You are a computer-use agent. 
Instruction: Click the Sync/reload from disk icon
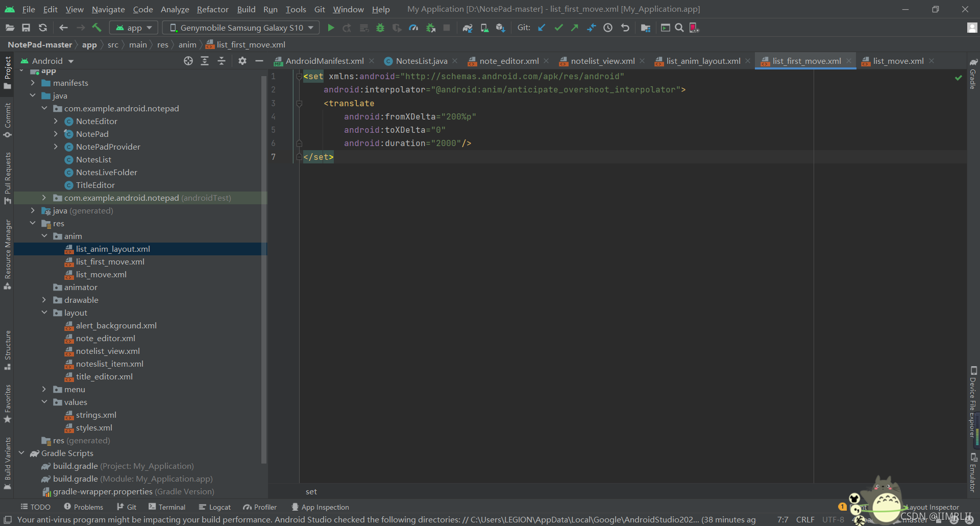(43, 28)
